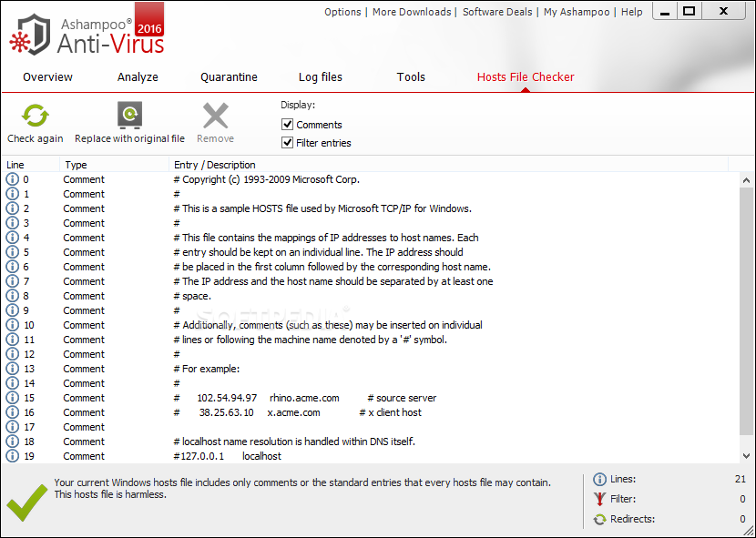The image size is (756, 538).
Task: Click the Redirects arrows icon
Action: pos(599,519)
